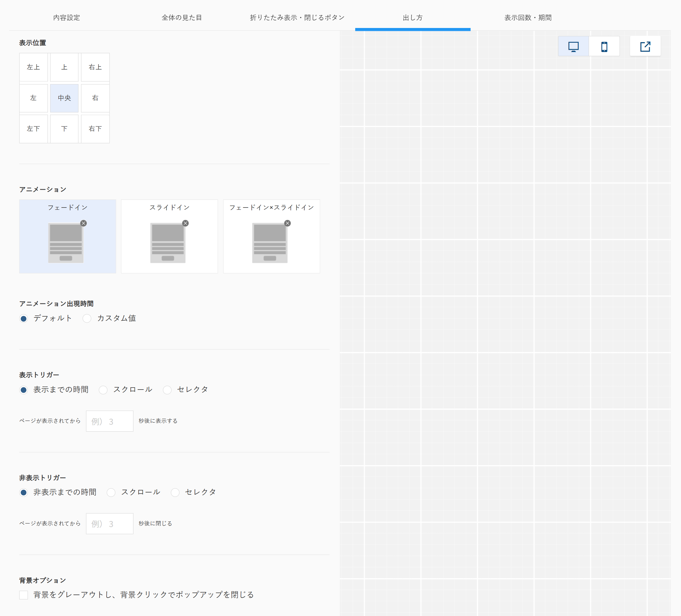This screenshot has width=681, height=616.
Task: Set display position to 下
Action: point(64,129)
